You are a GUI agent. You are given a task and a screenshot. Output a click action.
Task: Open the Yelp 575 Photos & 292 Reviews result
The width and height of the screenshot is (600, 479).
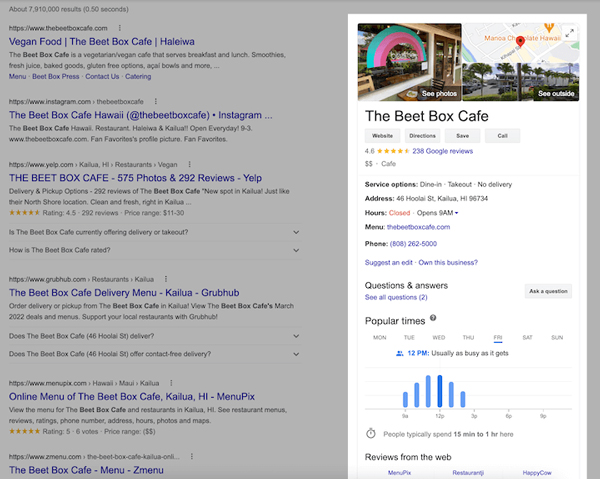coord(135,178)
